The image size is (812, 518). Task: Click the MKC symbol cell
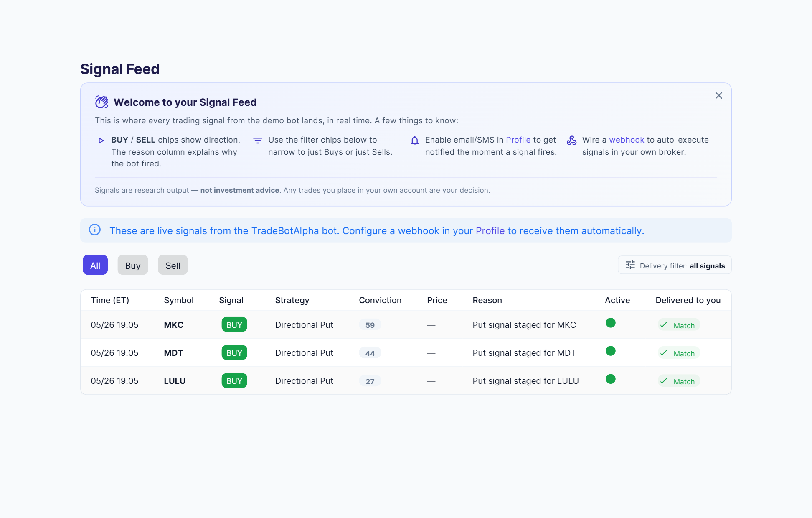pos(174,325)
